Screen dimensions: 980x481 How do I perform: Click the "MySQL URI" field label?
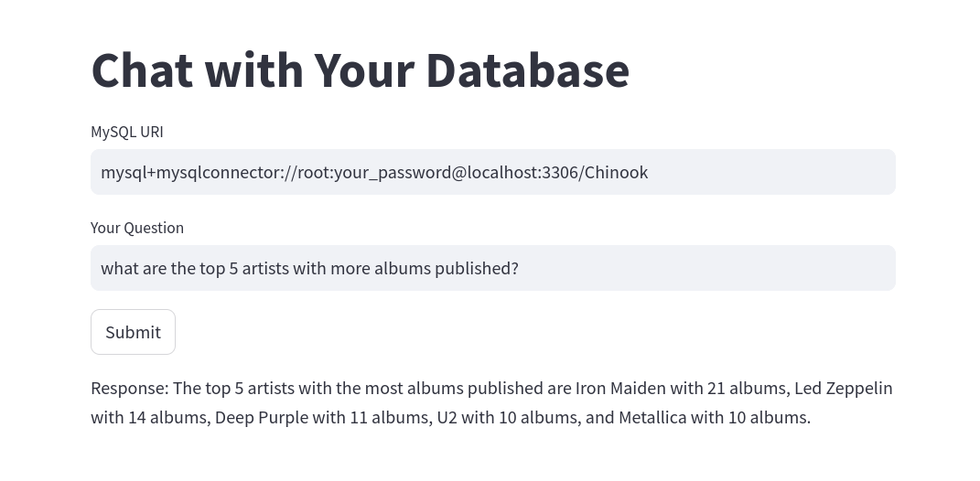[x=127, y=132]
